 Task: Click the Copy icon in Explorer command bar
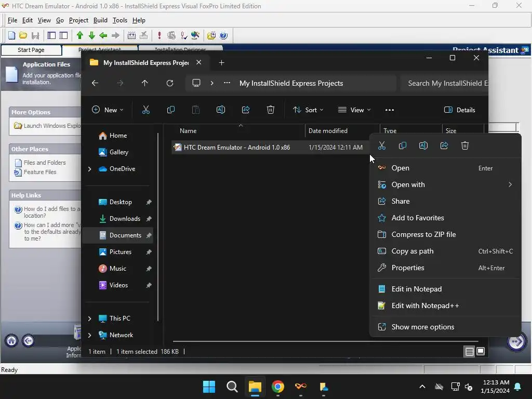[170, 110]
